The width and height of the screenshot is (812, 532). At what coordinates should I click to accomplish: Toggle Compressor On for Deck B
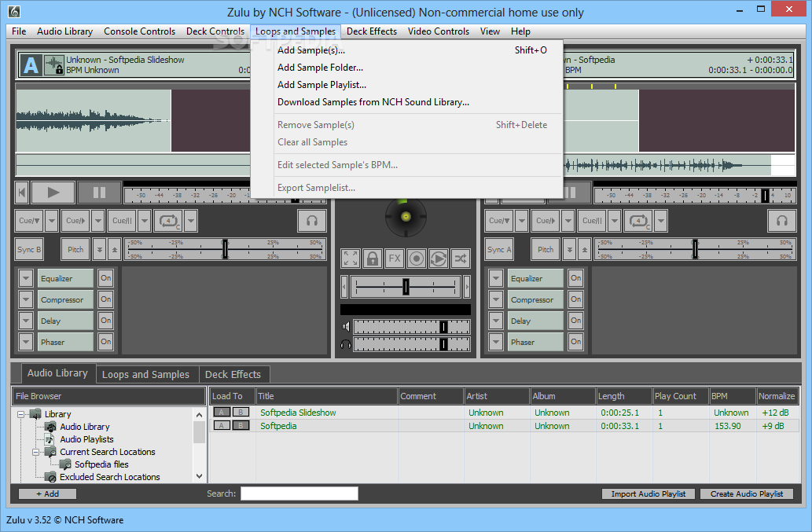click(x=575, y=299)
